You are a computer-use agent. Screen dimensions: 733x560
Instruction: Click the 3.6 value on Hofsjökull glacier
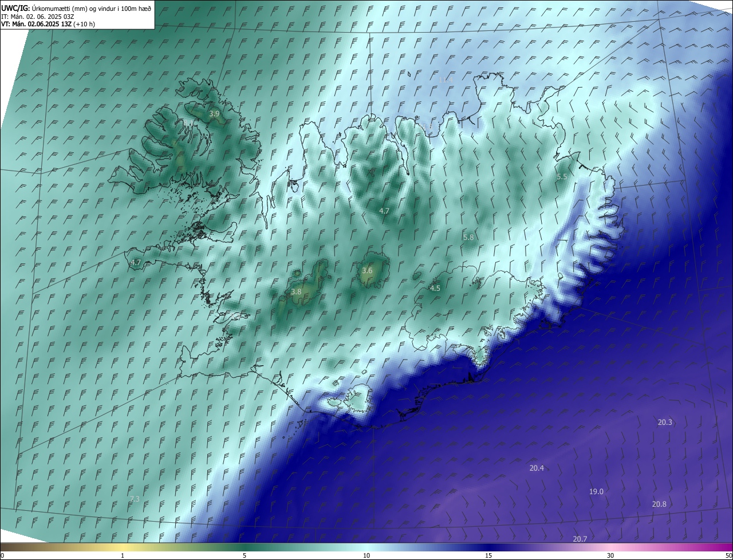(x=367, y=270)
